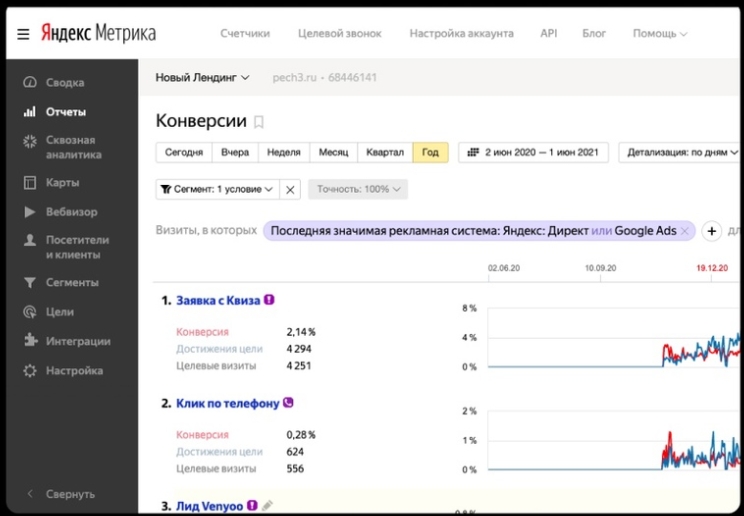Click the calendar icon in date range
Screen dimensions: 744x516
[473, 152]
